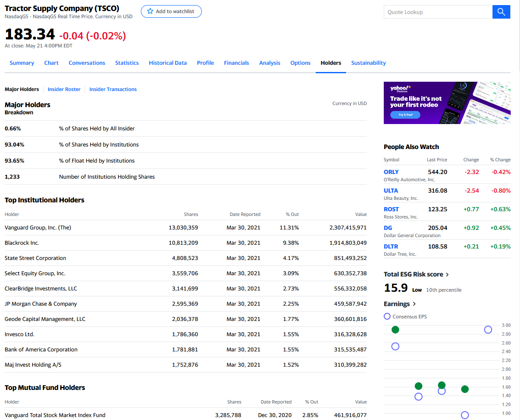Click the Blackrock Inc. holder row name

[x=22, y=243]
